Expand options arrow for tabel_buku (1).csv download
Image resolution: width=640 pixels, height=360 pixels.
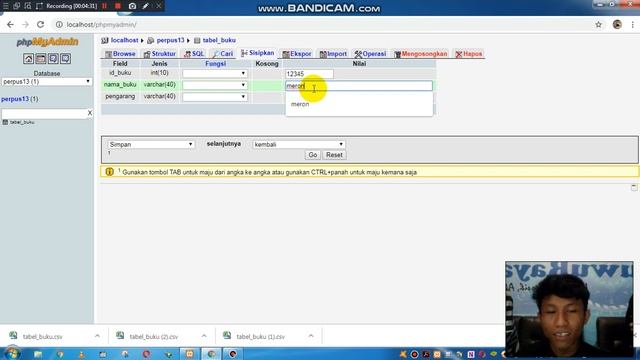tap(311, 336)
